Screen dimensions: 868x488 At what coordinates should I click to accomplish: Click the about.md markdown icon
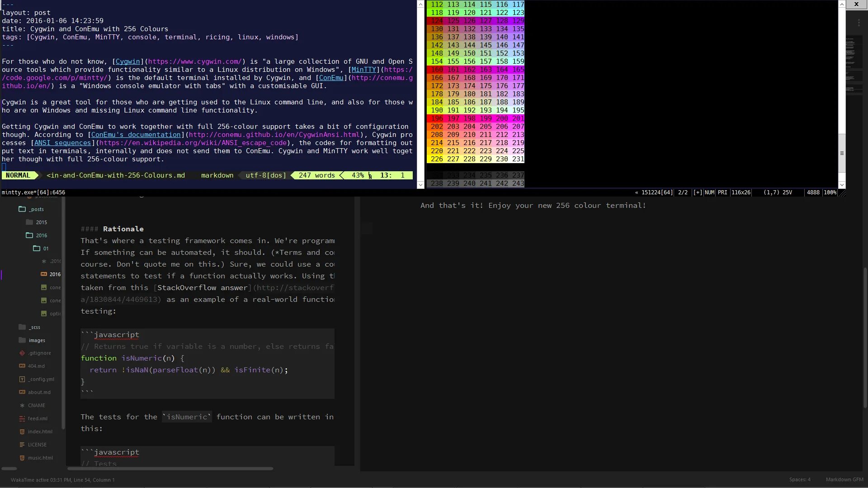(22, 392)
